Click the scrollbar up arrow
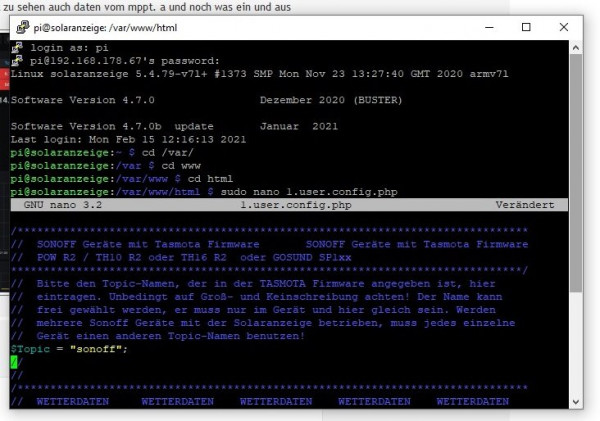This screenshot has height=421, width=600. [577, 47]
